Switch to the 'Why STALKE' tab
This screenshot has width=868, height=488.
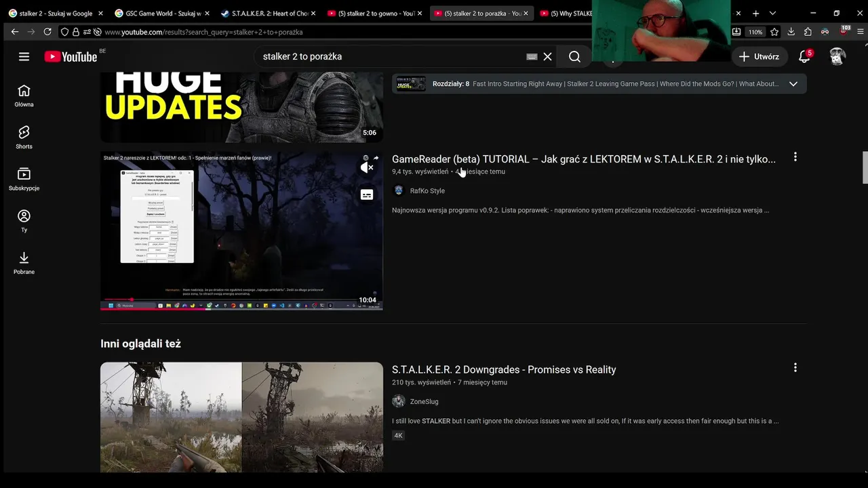coord(566,13)
